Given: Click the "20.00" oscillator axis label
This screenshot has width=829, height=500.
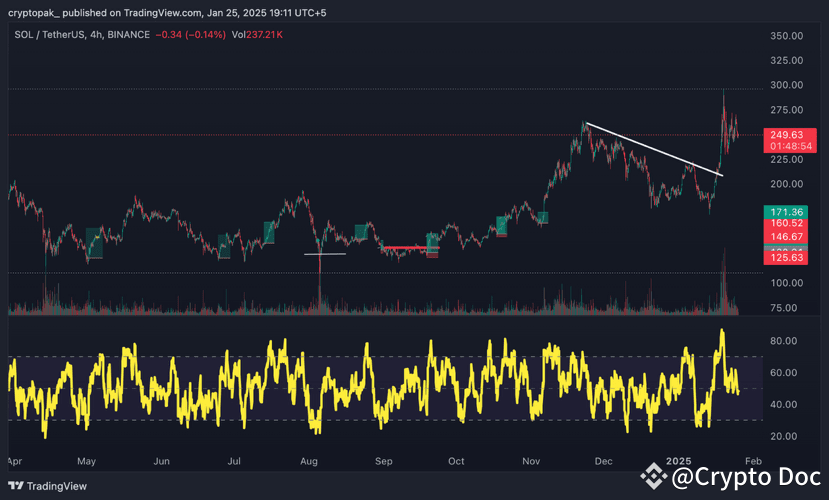Looking at the screenshot, I should (784, 436).
